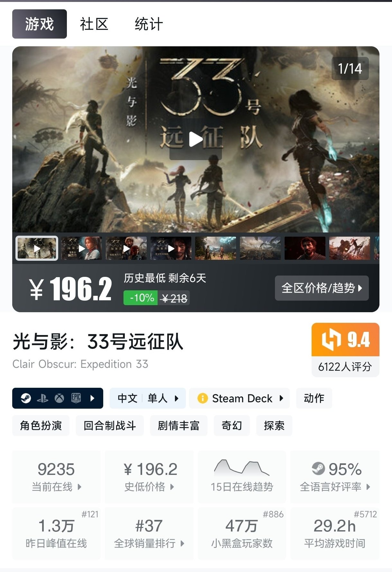Viewport: 392px width, 572px height.
Task: Click the PlayStation platform icon
Action: click(x=42, y=399)
